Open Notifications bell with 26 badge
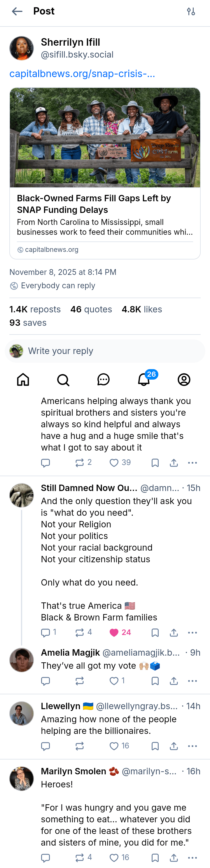Image resolution: width=210 pixels, height=868 pixels. (144, 379)
